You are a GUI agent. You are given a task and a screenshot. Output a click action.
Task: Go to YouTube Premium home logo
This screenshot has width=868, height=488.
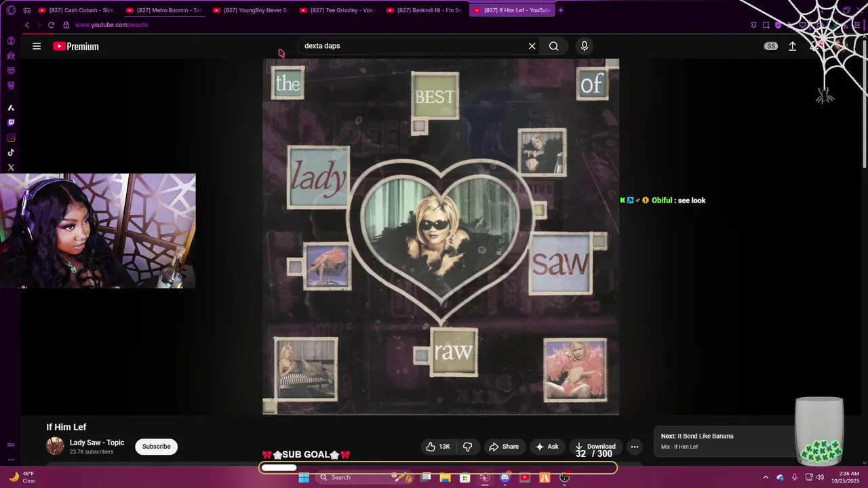tap(76, 46)
